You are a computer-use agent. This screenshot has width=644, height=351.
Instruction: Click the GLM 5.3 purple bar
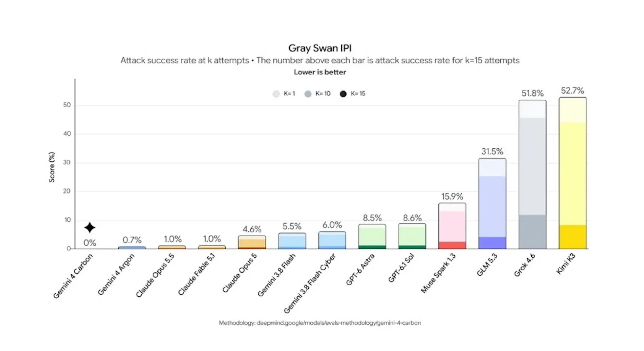tap(492, 203)
